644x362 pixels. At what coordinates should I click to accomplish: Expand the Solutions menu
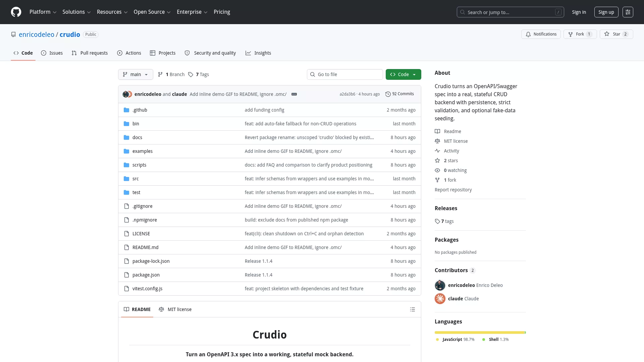click(x=76, y=12)
